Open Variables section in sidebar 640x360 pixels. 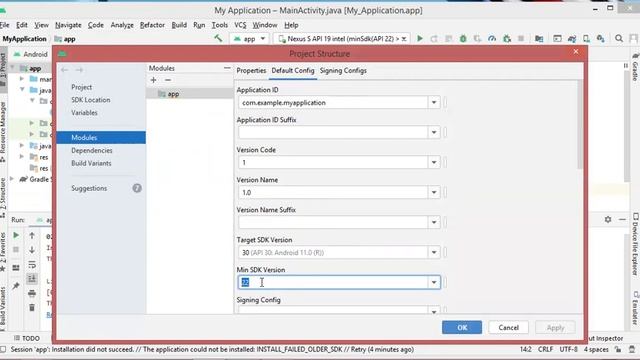click(x=84, y=112)
